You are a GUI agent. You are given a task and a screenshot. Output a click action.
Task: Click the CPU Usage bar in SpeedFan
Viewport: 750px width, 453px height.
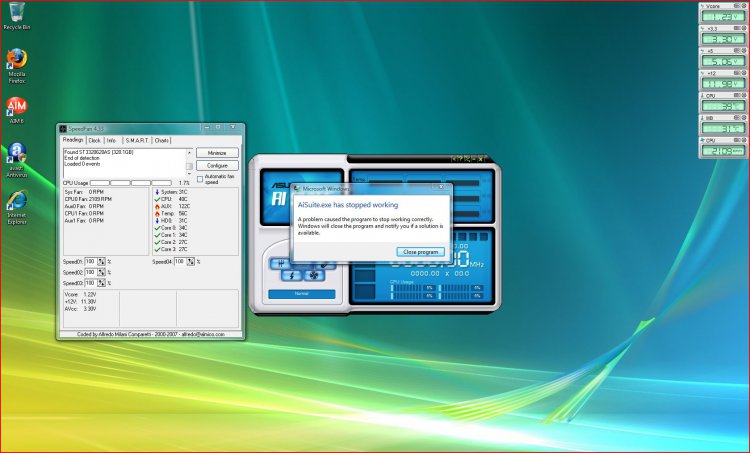131,183
